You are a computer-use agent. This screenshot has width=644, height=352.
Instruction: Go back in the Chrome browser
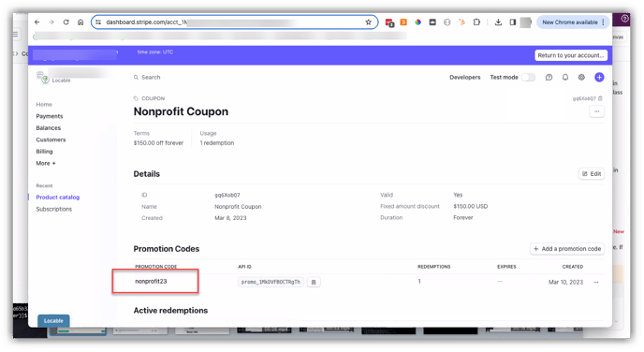(x=37, y=22)
